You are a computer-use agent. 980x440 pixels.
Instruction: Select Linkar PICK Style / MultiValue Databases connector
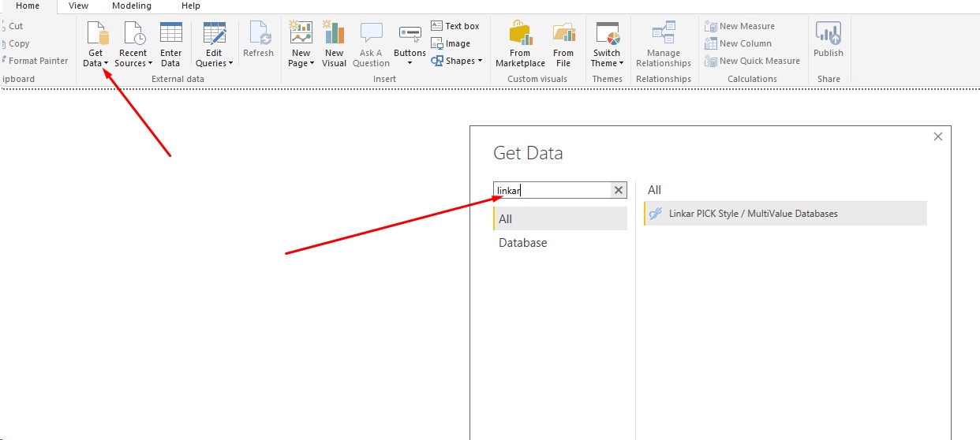pyautogui.click(x=786, y=214)
